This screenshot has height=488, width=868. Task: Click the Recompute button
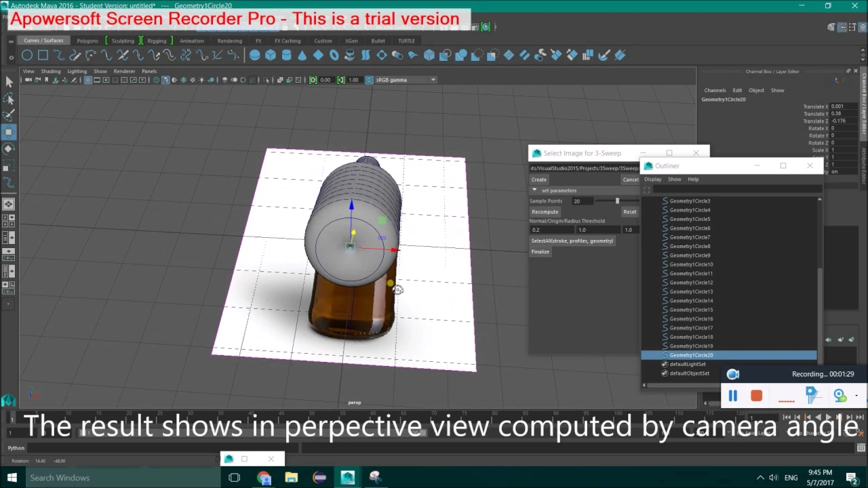pos(545,211)
